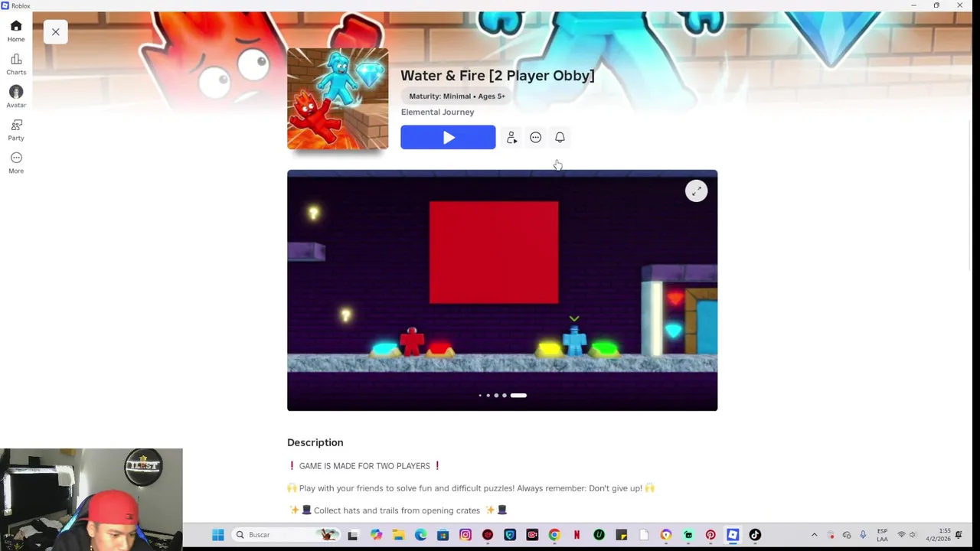Open File Explorer from the taskbar
The width and height of the screenshot is (980, 551).
tap(398, 535)
